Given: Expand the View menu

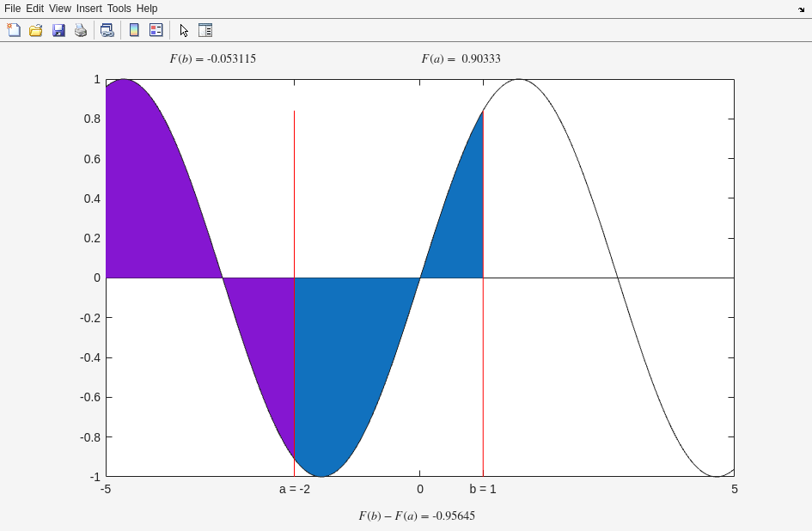Looking at the screenshot, I should 59,9.
